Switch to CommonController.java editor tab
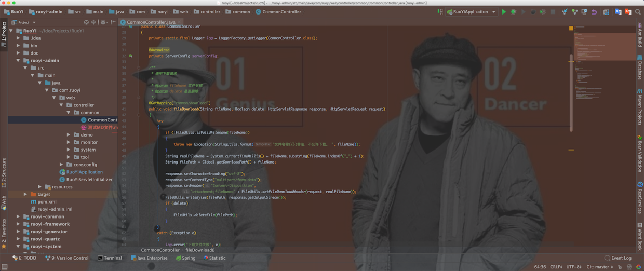This screenshot has width=644, height=271. tap(151, 22)
